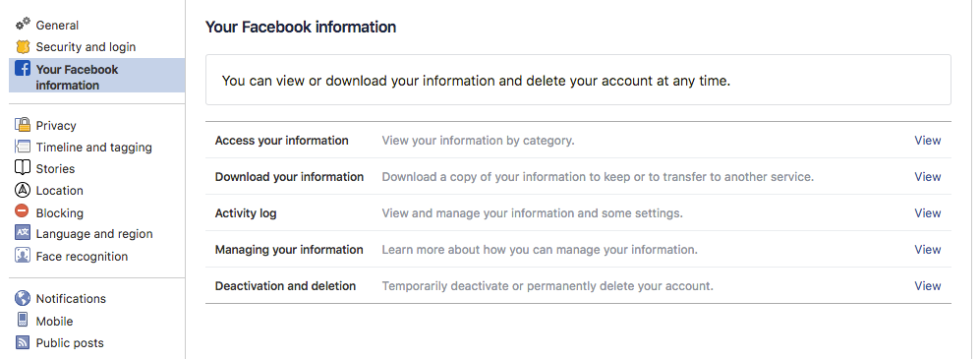Click the Mobile phone icon
The height and width of the screenshot is (359, 980).
[x=23, y=321]
